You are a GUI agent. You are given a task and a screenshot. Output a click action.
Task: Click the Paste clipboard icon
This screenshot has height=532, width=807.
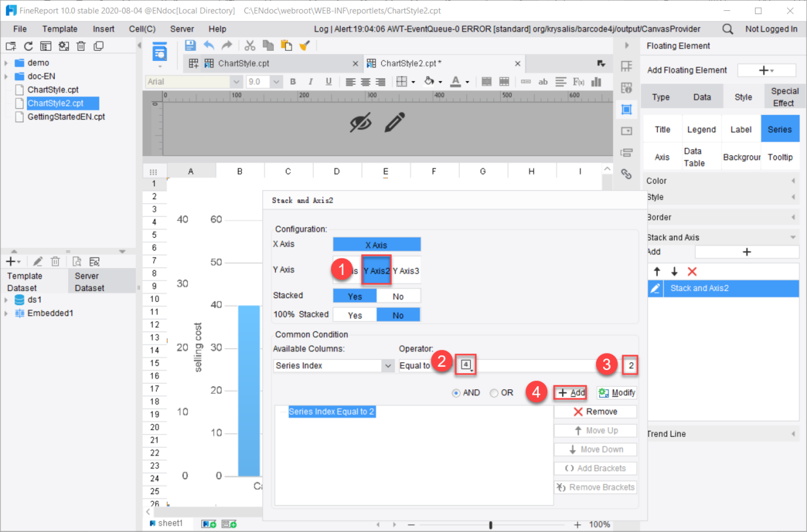285,46
